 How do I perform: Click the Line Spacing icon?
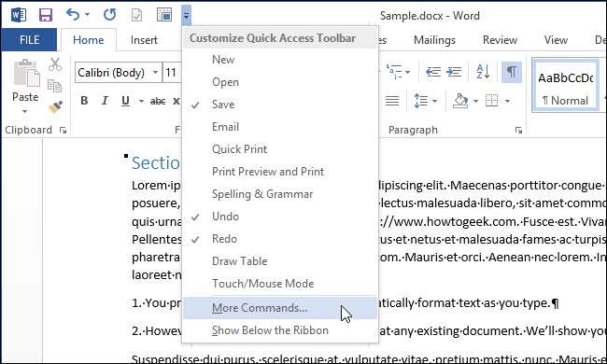tap(421, 101)
